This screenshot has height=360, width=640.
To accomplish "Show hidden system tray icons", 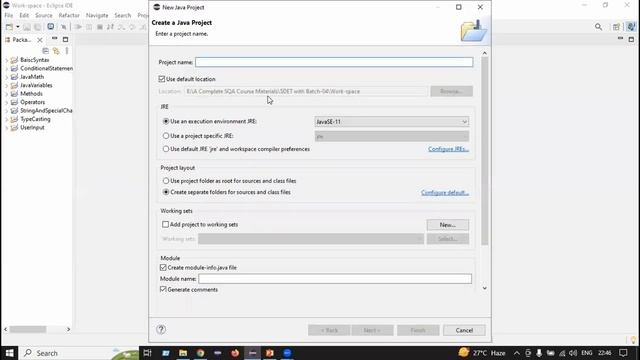I will pyautogui.click(x=517, y=353).
